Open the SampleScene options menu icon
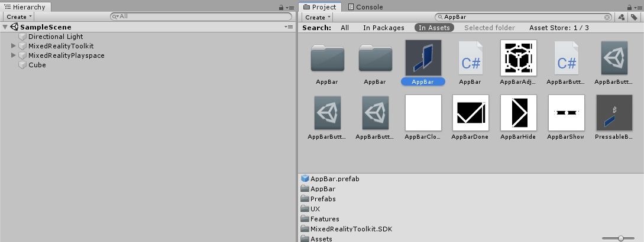 pyautogui.click(x=289, y=27)
